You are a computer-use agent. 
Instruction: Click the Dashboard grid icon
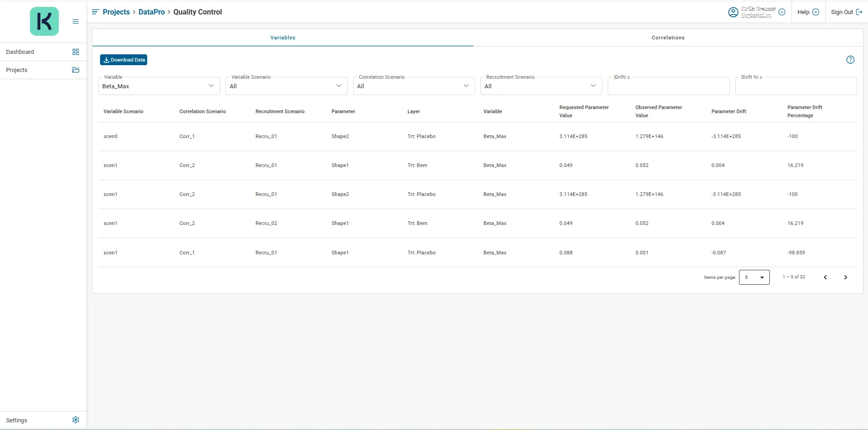[76, 52]
